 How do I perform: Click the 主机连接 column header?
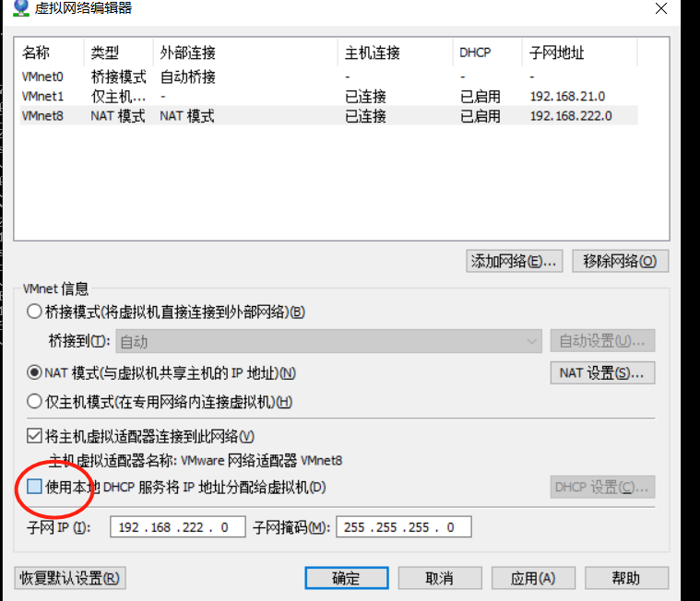tap(396, 53)
